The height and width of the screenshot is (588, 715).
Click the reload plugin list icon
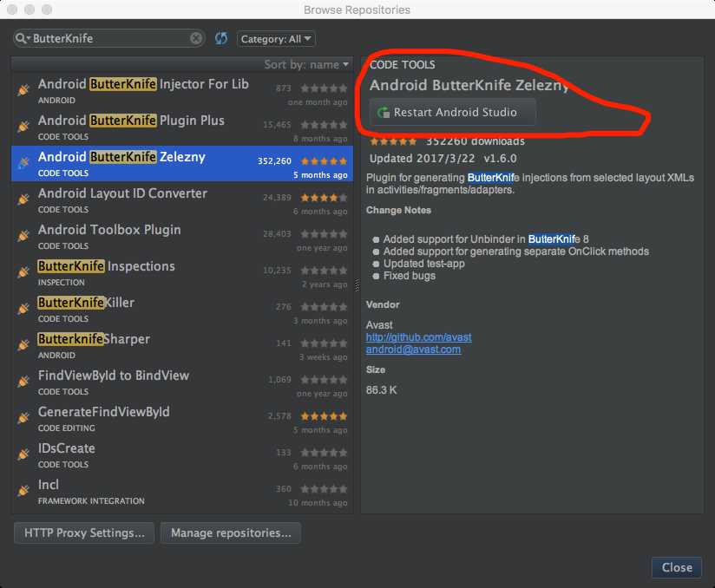coord(221,38)
